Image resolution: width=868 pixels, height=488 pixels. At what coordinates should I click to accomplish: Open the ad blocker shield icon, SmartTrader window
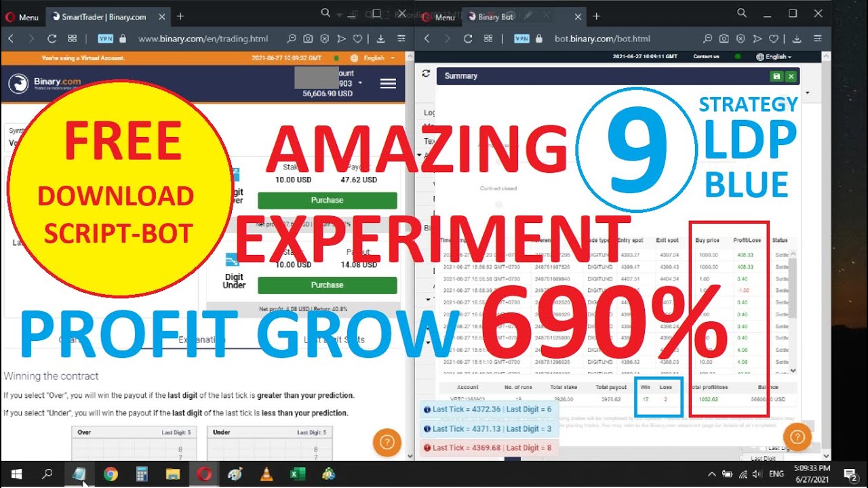tap(325, 39)
